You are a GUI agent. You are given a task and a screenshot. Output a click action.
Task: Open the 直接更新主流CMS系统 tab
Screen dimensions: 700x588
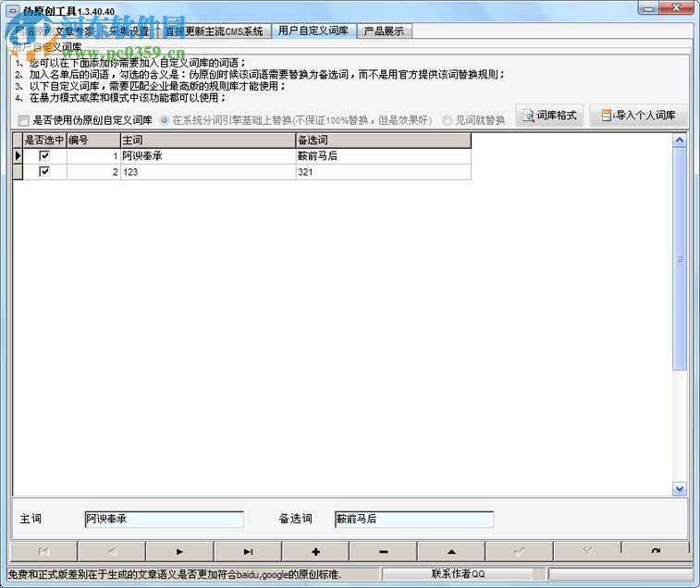(x=215, y=31)
